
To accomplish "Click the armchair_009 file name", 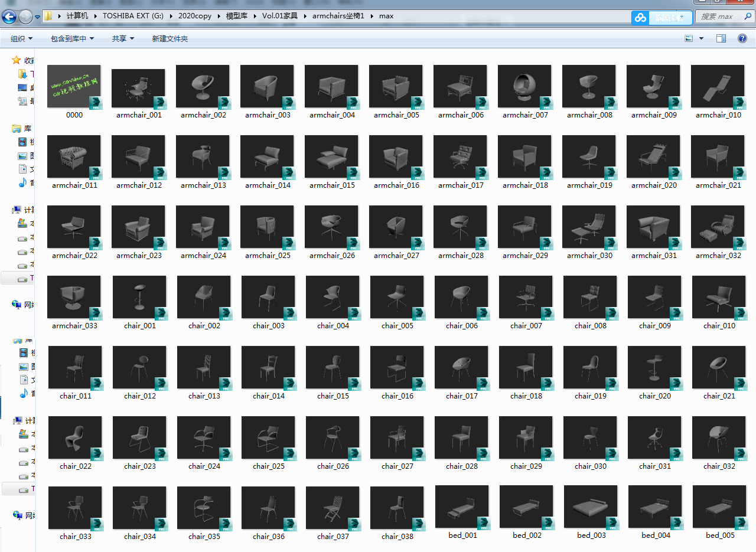I will (x=654, y=115).
